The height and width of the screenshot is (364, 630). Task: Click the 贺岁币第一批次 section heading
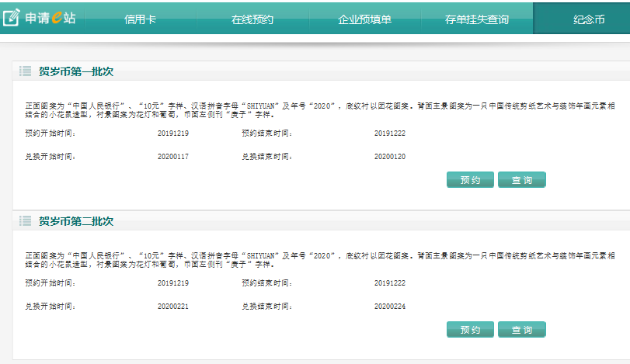point(76,72)
